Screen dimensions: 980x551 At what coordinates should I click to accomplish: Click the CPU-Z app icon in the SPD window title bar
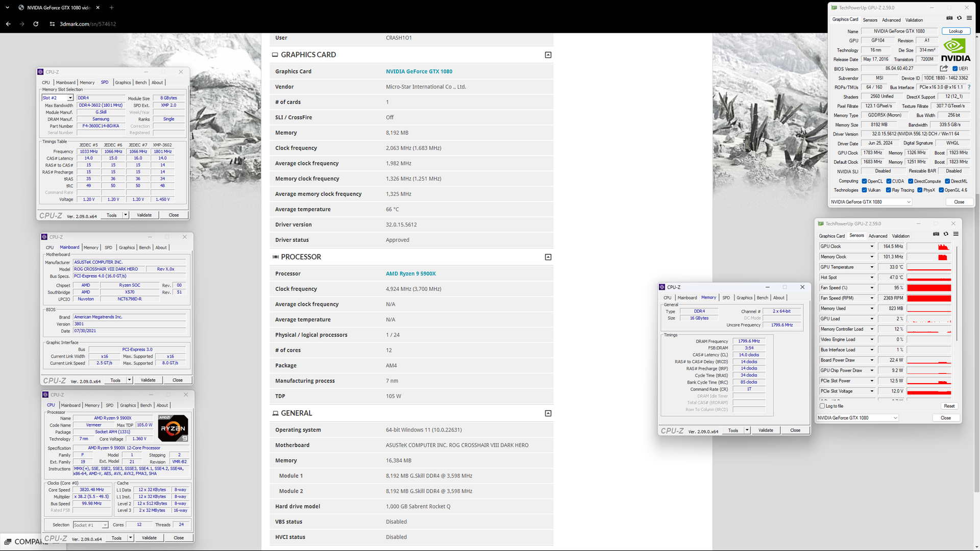pyautogui.click(x=41, y=72)
